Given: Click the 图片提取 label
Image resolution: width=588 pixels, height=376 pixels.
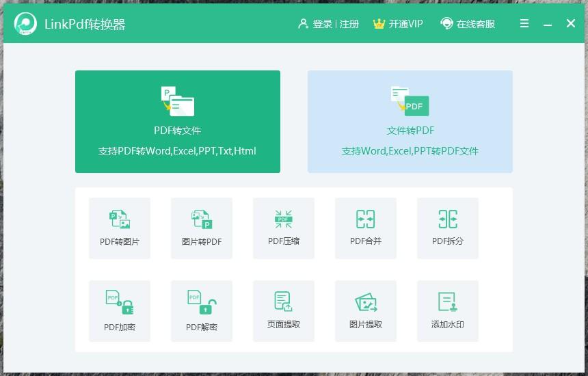Looking at the screenshot, I should click(x=366, y=324).
